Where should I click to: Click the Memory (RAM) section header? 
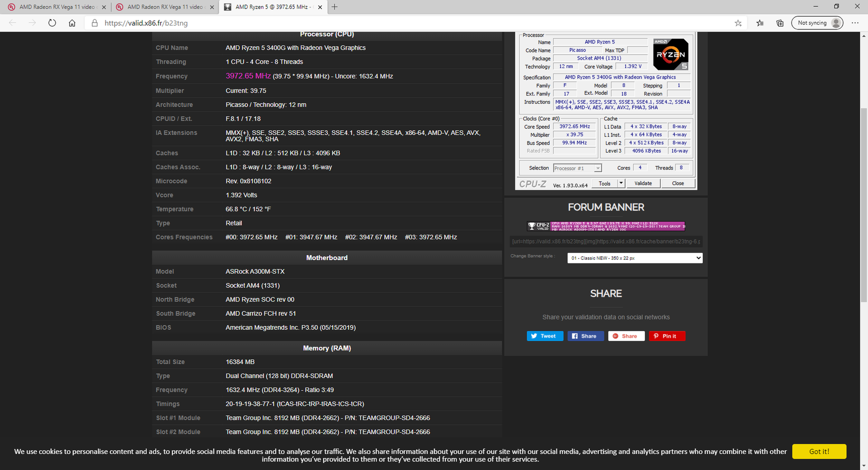tap(327, 348)
